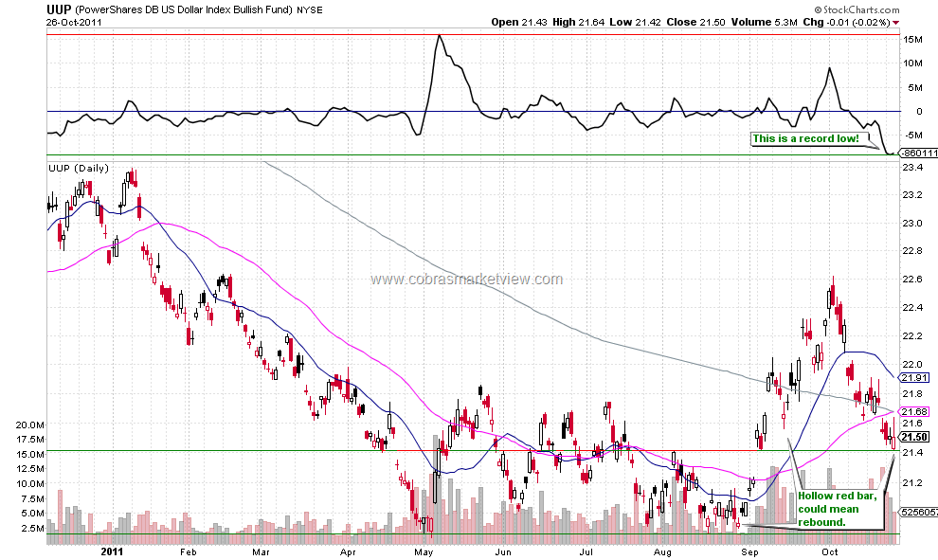The image size is (938, 560).
Task: Click the Mar label on date axis
Action: point(261,551)
